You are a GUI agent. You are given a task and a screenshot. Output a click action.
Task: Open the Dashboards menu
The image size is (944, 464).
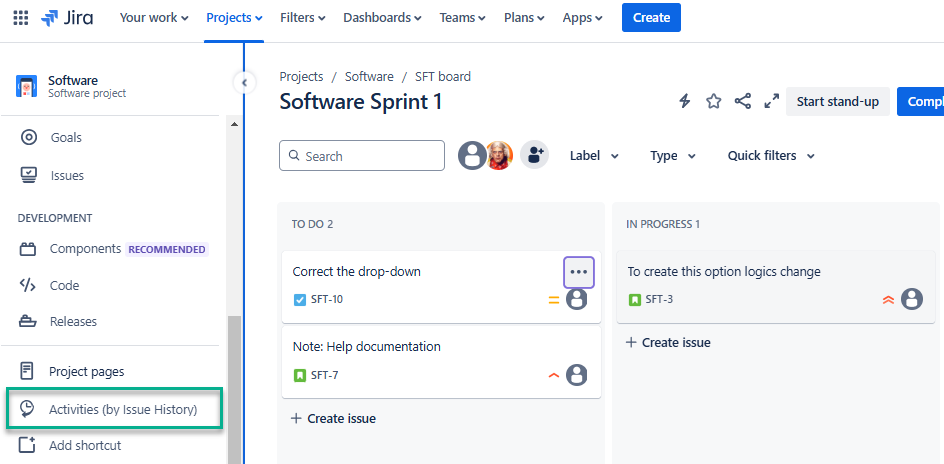pos(382,18)
